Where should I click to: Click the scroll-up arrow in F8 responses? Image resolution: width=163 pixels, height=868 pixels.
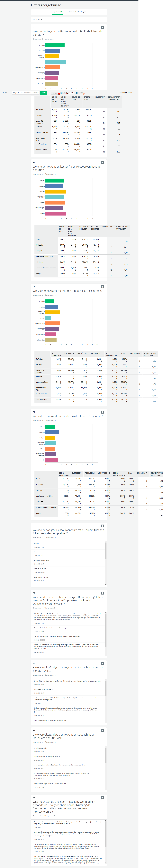coord(105,747)
